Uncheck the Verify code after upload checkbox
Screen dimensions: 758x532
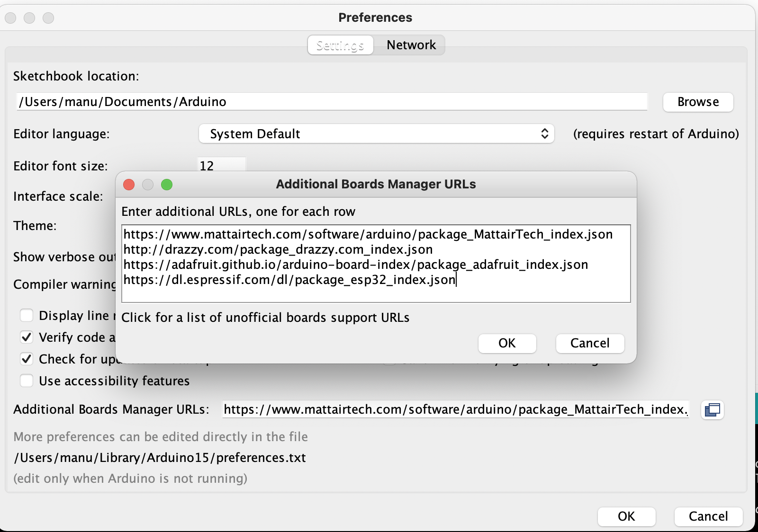click(27, 337)
